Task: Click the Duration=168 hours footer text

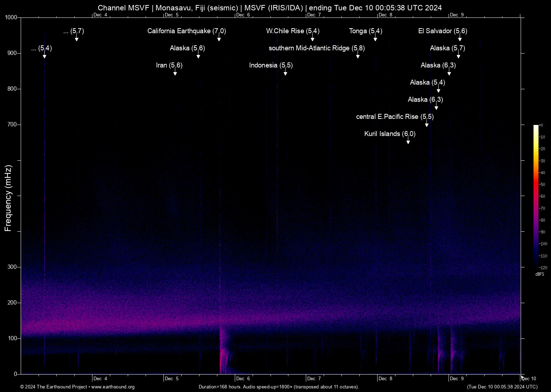Action: [x=279, y=387]
